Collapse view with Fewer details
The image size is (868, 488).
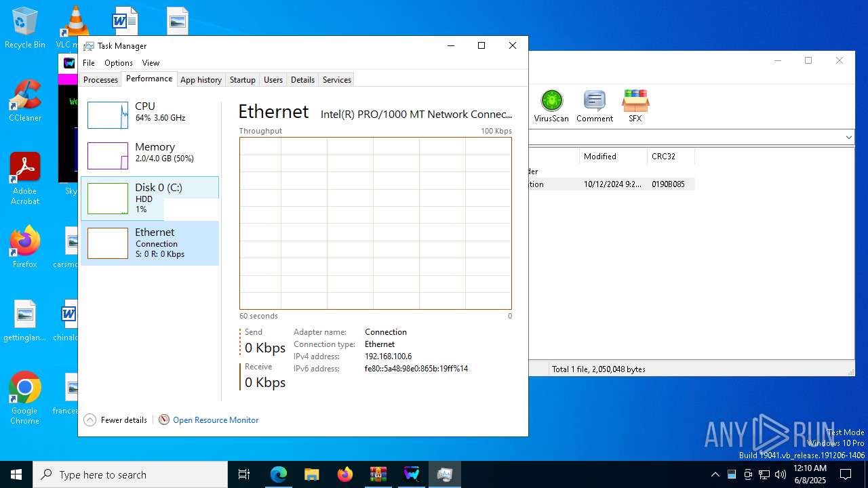[x=116, y=420]
